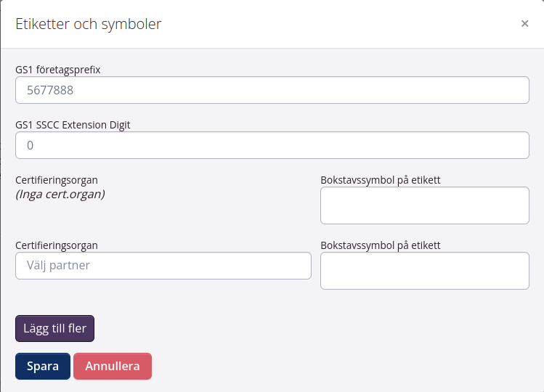The image size is (544, 392).
Task: Click the Etiketter och symboler dialog title
Action: click(89, 24)
